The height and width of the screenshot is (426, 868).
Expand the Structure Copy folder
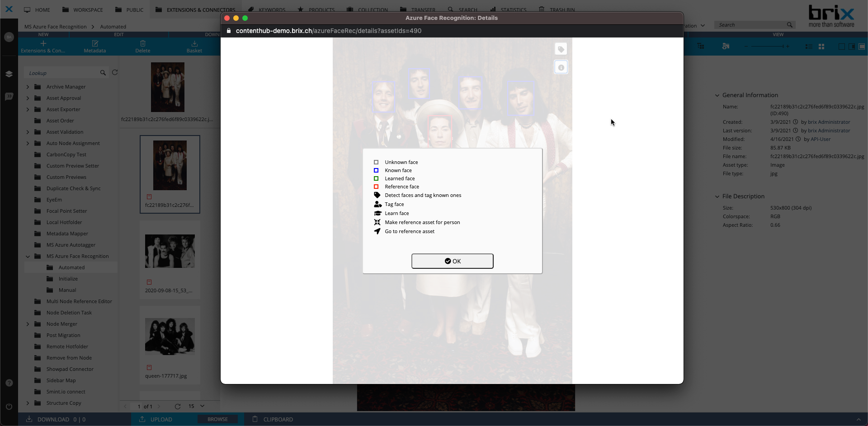(28, 403)
